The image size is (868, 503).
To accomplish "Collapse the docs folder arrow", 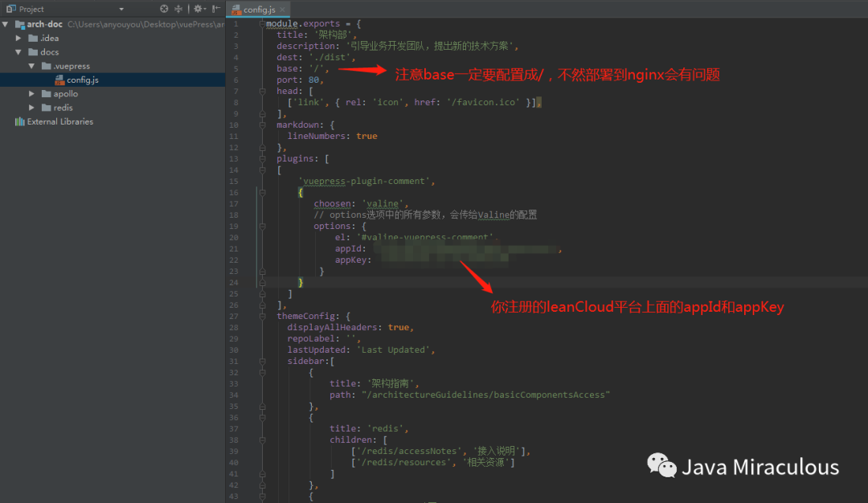I will (18, 52).
